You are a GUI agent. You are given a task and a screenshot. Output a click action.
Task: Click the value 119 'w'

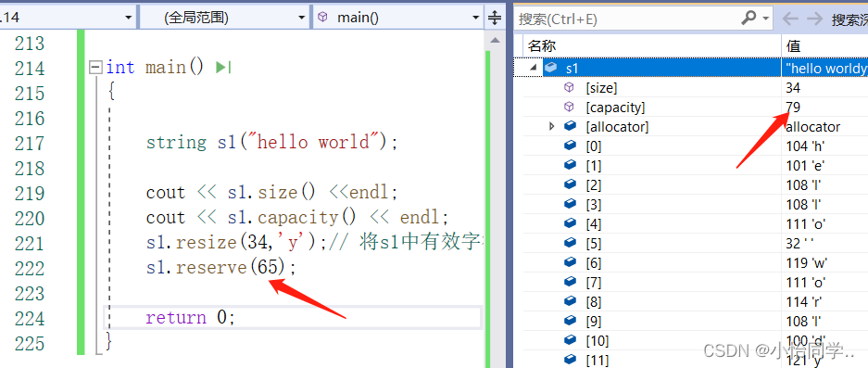point(807,262)
